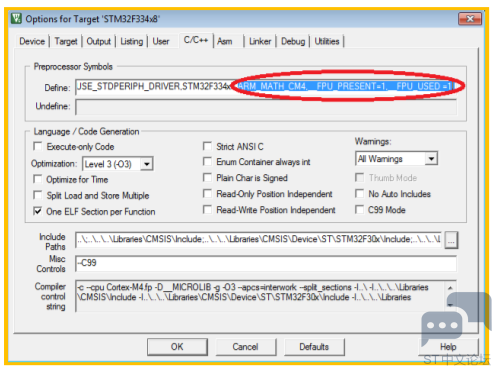Click the Cancel button

tap(246, 347)
